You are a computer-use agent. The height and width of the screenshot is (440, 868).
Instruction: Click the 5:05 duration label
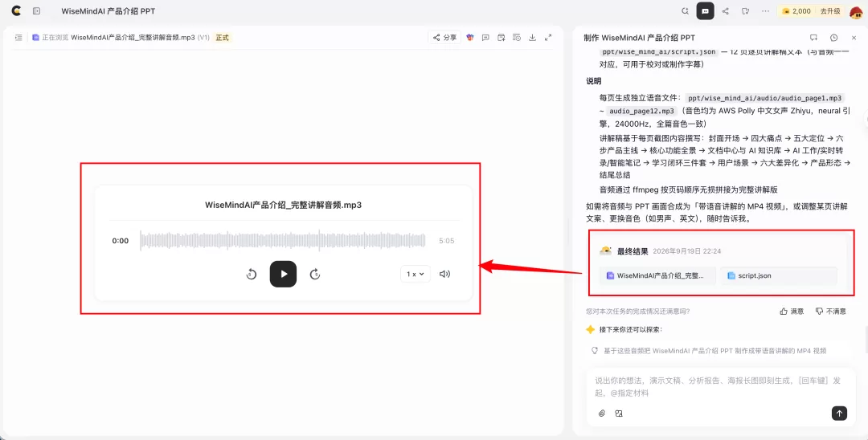pyautogui.click(x=446, y=240)
